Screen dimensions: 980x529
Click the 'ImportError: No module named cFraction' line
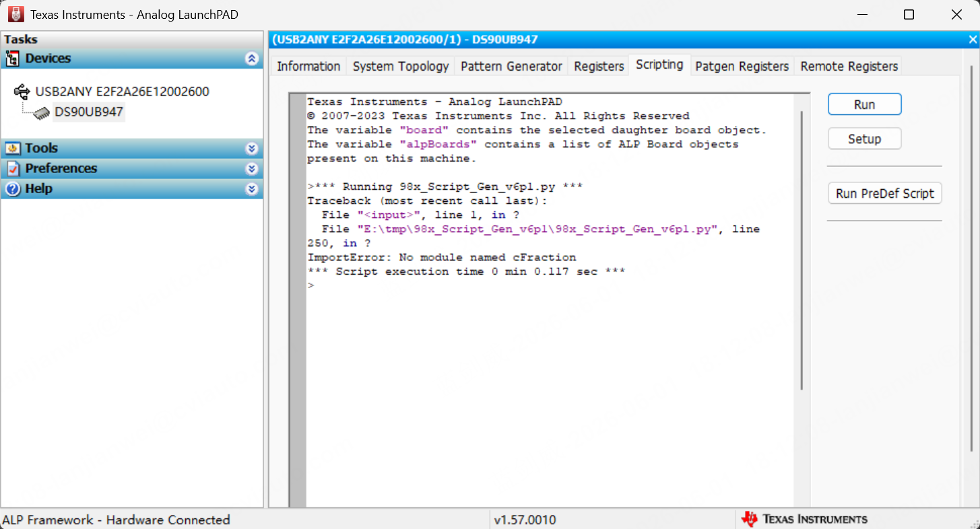442,257
